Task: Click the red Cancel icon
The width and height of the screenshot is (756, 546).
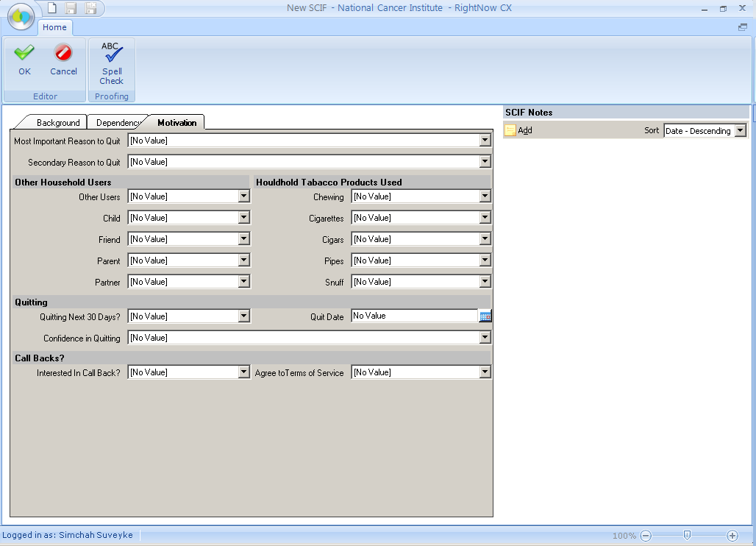Action: coord(63,53)
